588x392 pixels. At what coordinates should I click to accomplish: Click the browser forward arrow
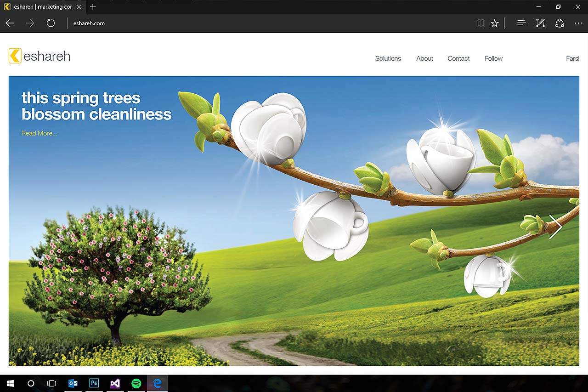(x=30, y=23)
